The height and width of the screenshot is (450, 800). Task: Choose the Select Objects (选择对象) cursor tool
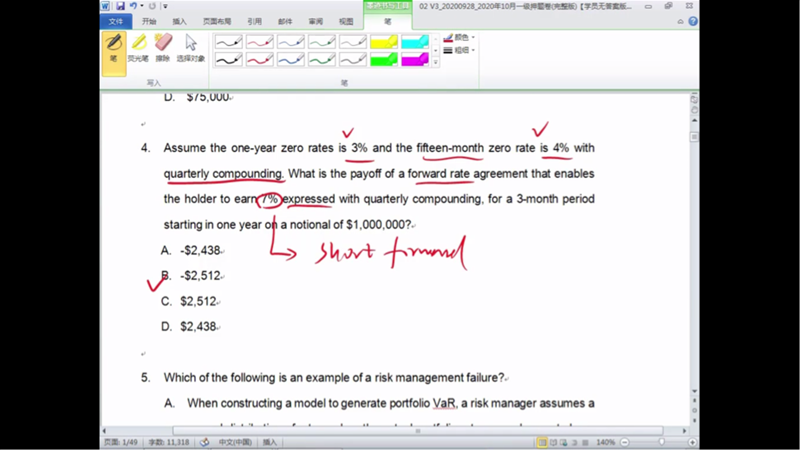click(191, 48)
